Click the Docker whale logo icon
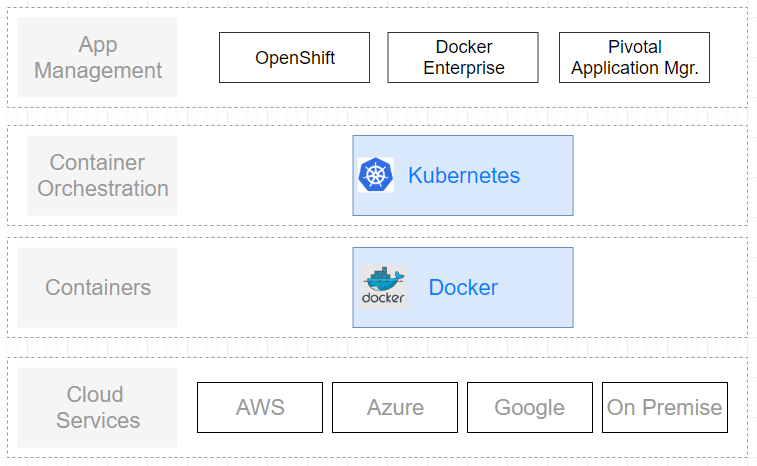This screenshot has height=466, width=757. (383, 287)
